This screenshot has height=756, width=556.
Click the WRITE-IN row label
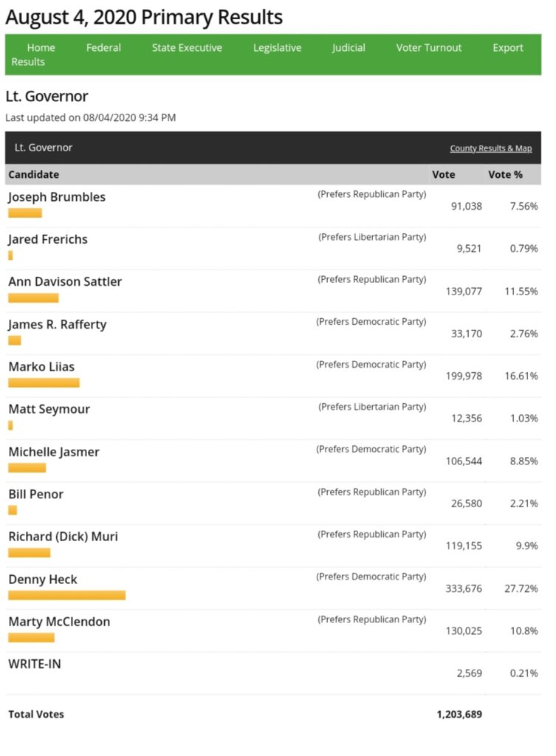[x=35, y=664]
